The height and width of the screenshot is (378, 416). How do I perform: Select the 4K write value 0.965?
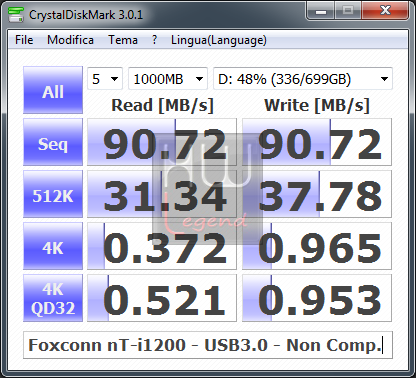(x=317, y=246)
